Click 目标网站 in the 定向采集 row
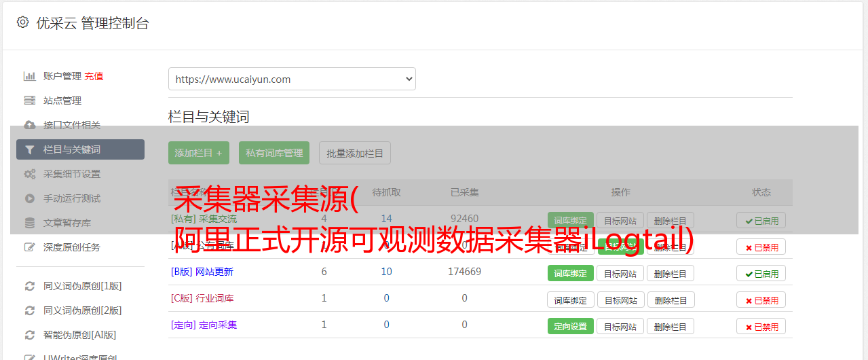 pos(620,327)
